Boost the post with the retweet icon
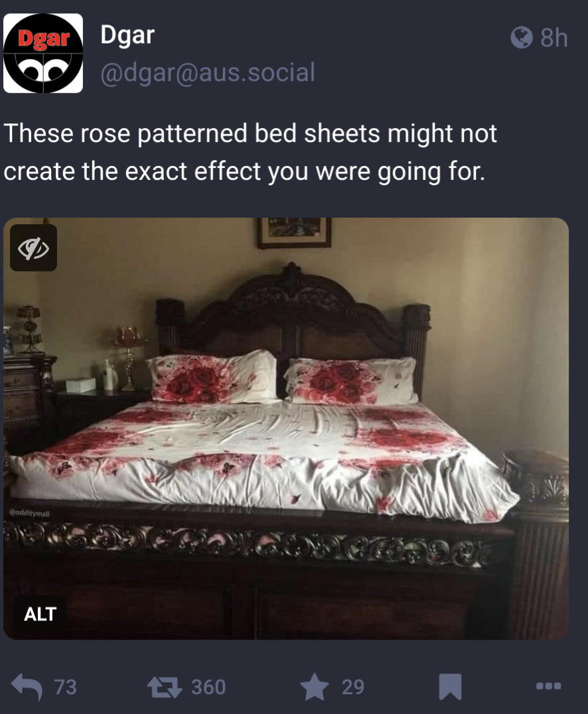The image size is (588, 714). tap(165, 687)
